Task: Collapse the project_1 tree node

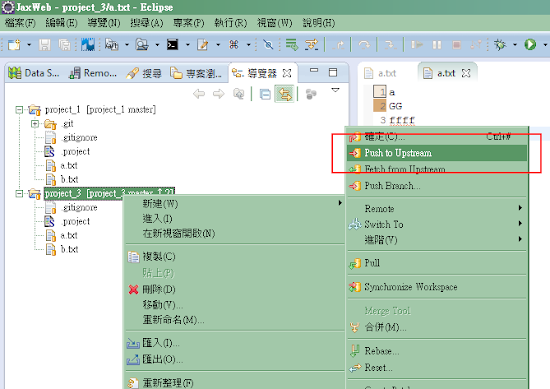Action: [19, 110]
